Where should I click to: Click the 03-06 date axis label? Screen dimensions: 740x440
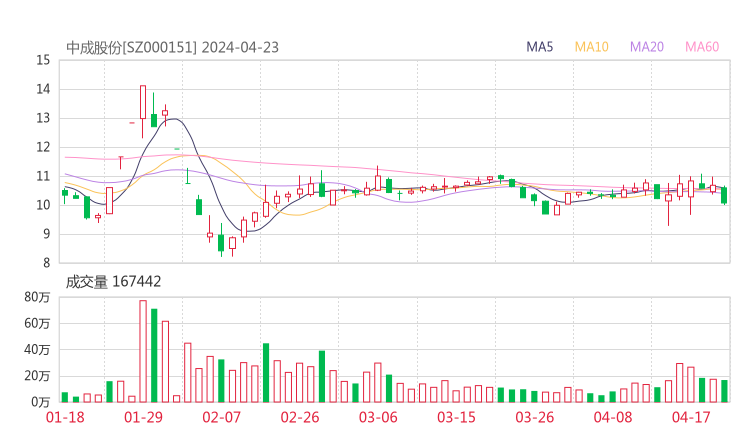(x=378, y=417)
